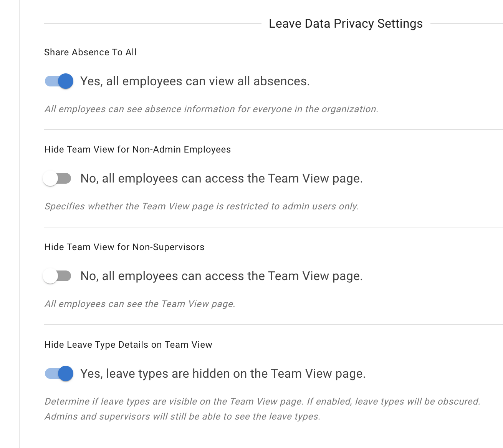Turn on the Non-Supervisors Team View restriction
Screen dimensions: 503x448
58,276
